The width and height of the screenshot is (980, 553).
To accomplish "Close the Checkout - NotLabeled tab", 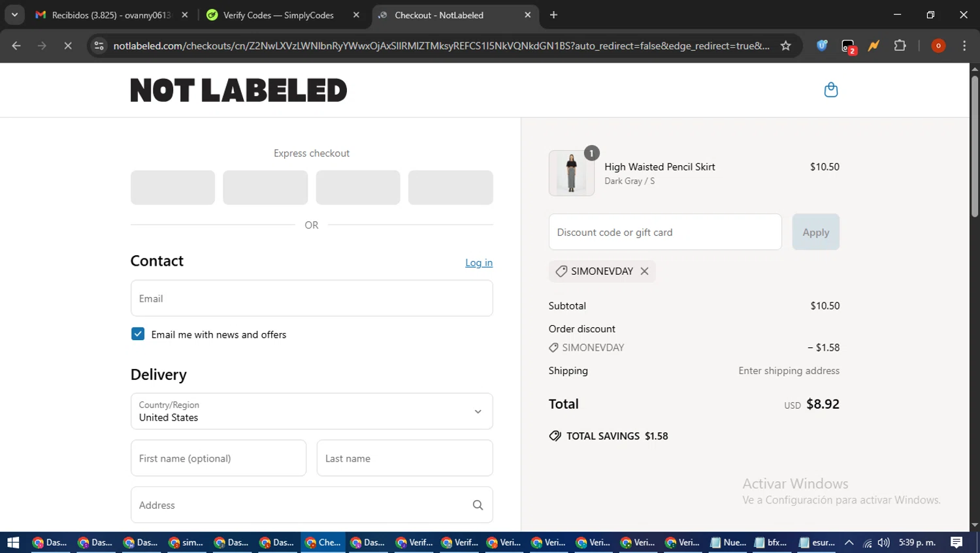I will point(528,15).
